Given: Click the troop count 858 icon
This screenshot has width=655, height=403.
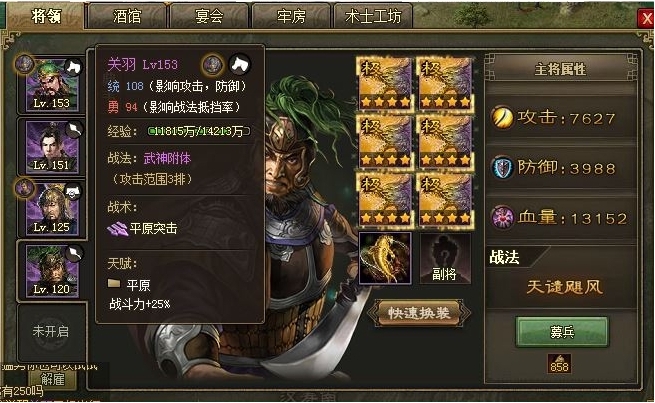Looking at the screenshot, I should (x=559, y=364).
